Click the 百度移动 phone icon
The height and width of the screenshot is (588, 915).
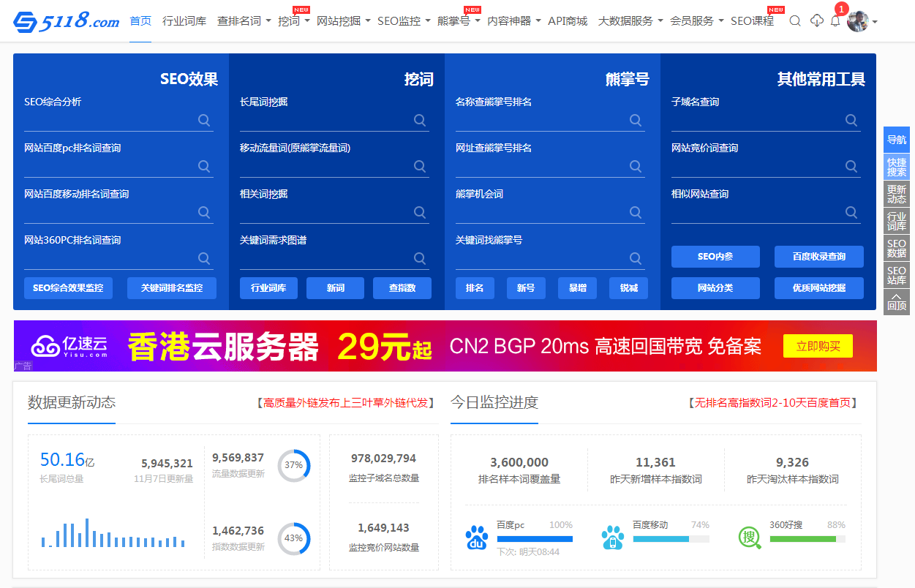tap(612, 538)
